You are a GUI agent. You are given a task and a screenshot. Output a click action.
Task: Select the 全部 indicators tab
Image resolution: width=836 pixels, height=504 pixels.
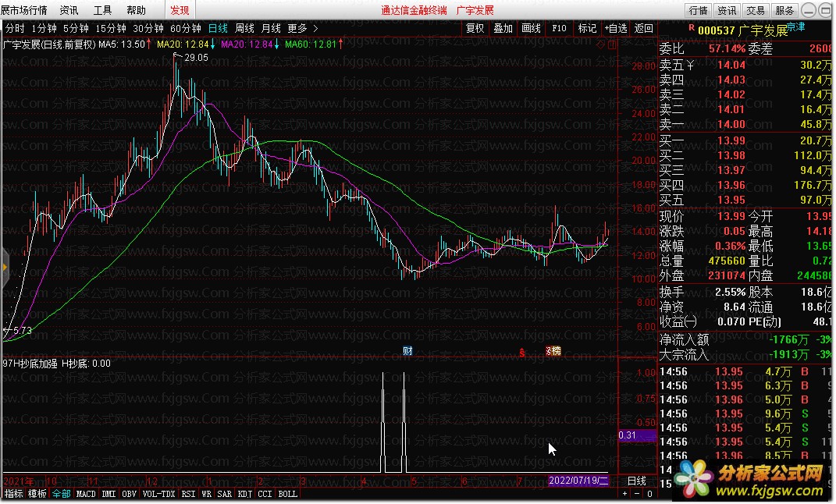[x=61, y=494]
